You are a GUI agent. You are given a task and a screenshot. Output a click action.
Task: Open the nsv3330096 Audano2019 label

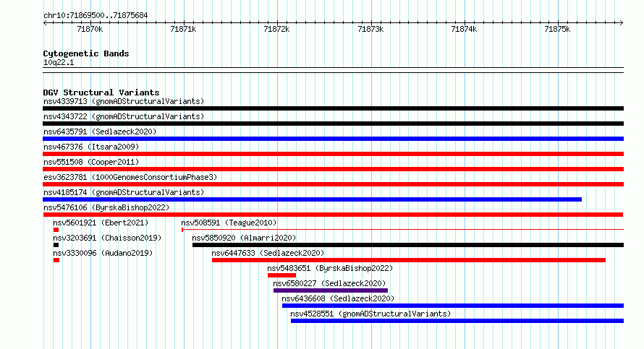103,253
